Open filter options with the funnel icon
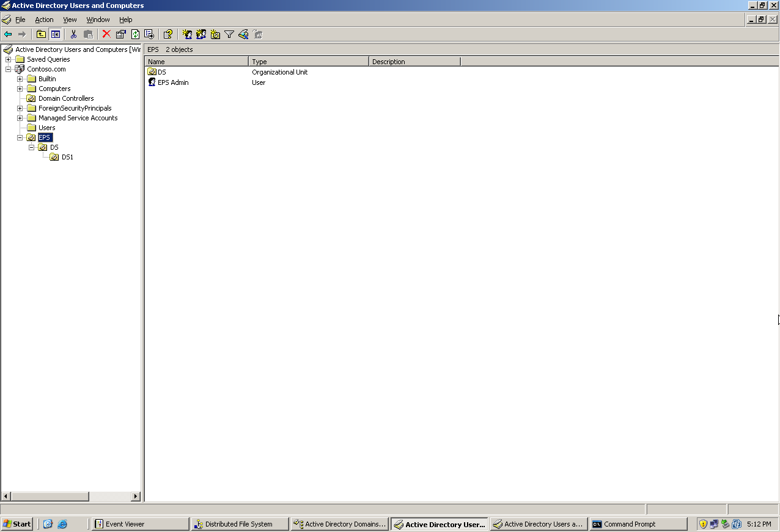The width and height of the screenshot is (780, 532). pos(229,34)
